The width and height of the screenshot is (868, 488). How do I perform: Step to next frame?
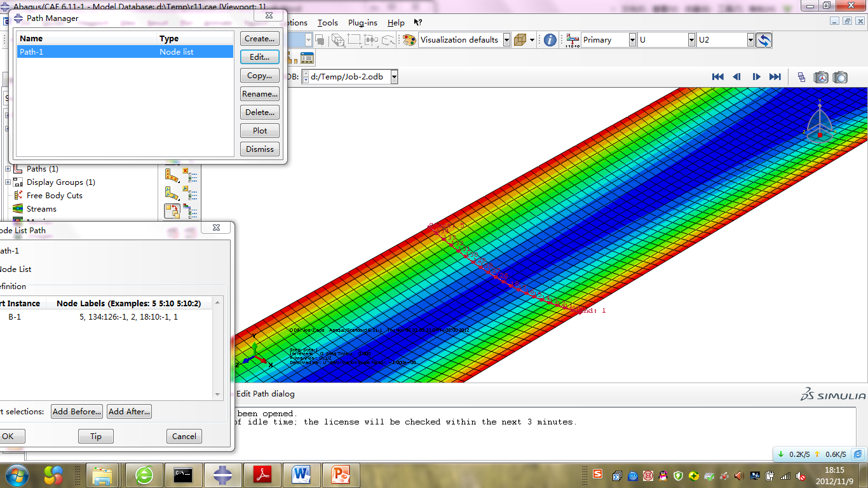click(x=756, y=77)
